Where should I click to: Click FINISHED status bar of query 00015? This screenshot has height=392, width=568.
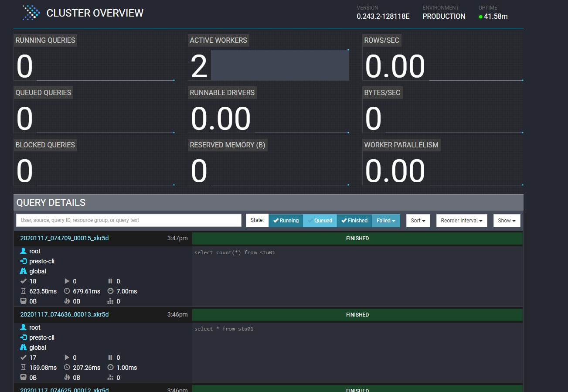(x=357, y=239)
